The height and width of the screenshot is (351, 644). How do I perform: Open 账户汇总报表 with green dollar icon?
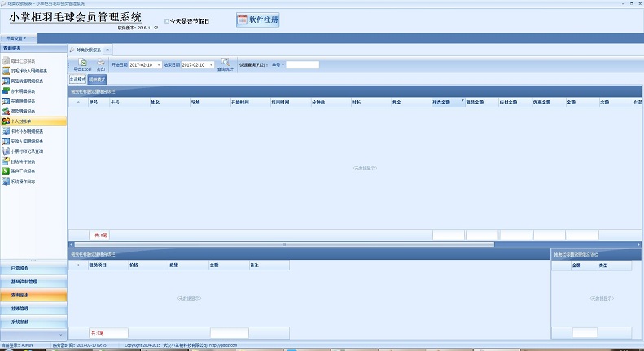[x=23, y=171]
